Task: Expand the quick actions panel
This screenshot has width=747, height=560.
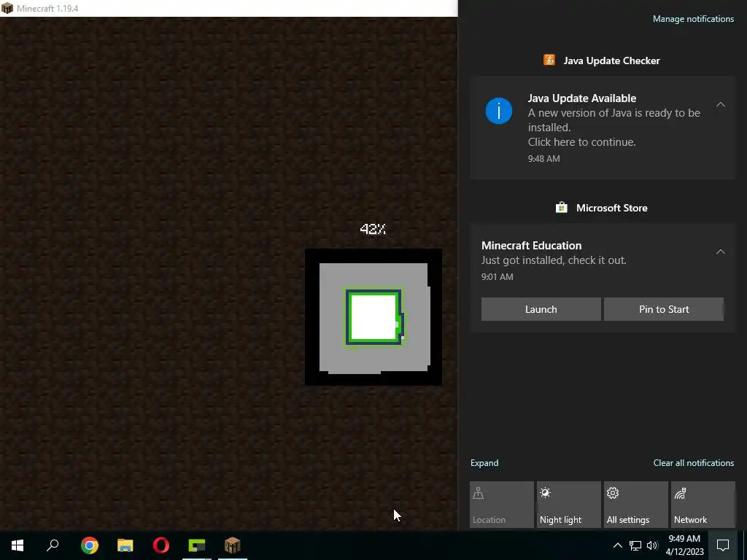Action: (x=484, y=463)
